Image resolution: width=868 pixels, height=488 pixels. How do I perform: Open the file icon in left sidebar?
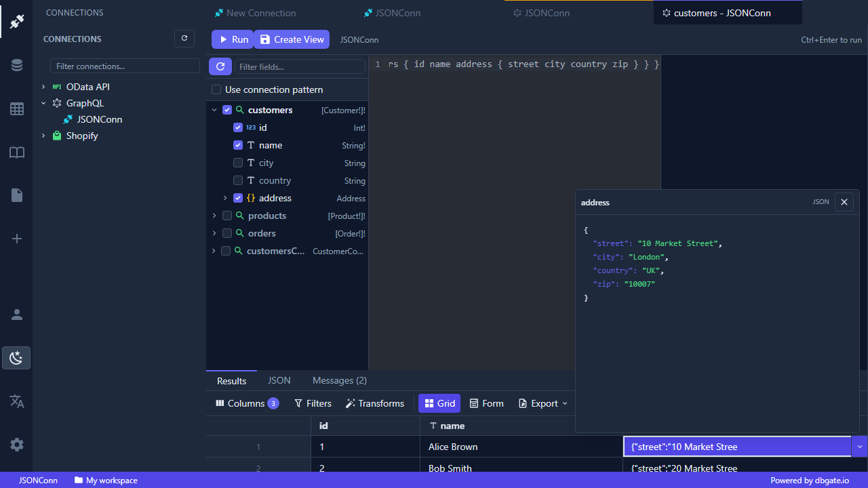click(x=17, y=195)
